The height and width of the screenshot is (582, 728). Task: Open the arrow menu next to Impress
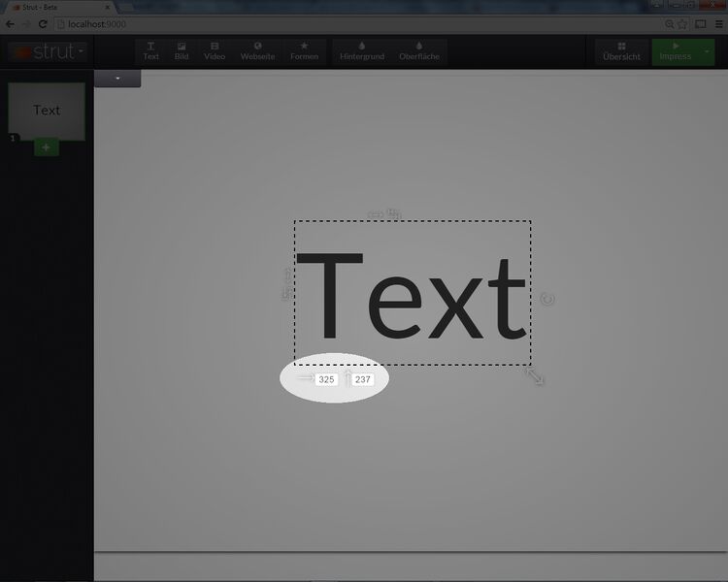pos(707,51)
